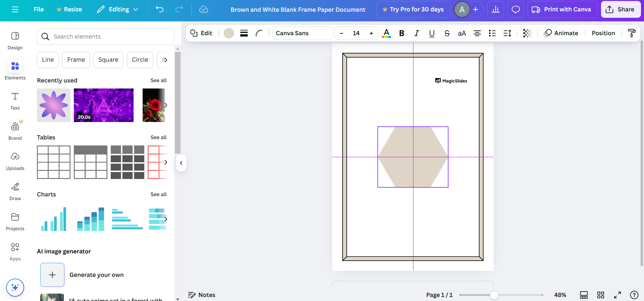
Task: Toggle underline text formatting
Action: click(432, 33)
